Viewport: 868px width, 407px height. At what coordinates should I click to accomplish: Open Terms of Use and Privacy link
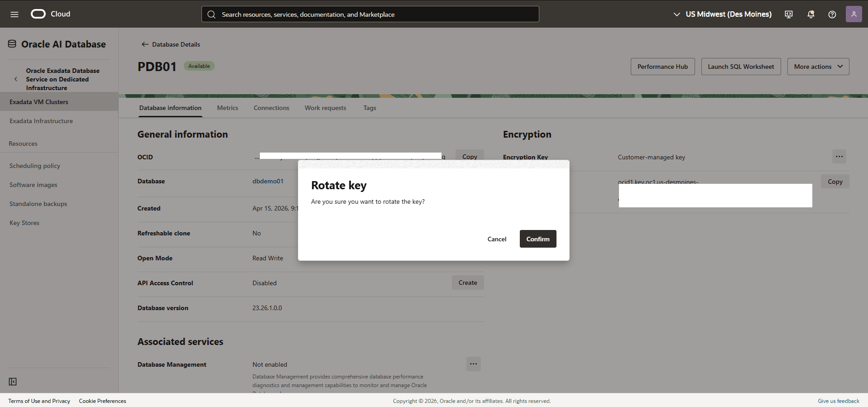click(39, 401)
